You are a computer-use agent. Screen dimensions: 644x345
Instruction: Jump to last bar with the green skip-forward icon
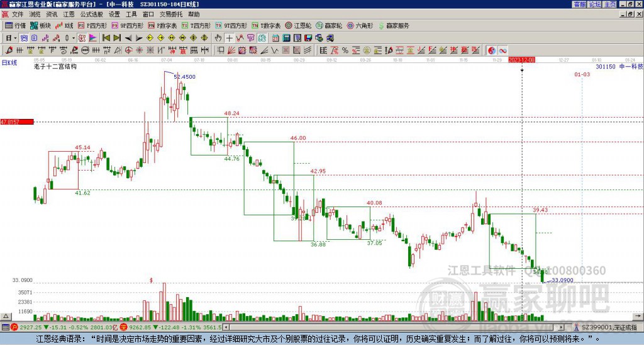117,38
